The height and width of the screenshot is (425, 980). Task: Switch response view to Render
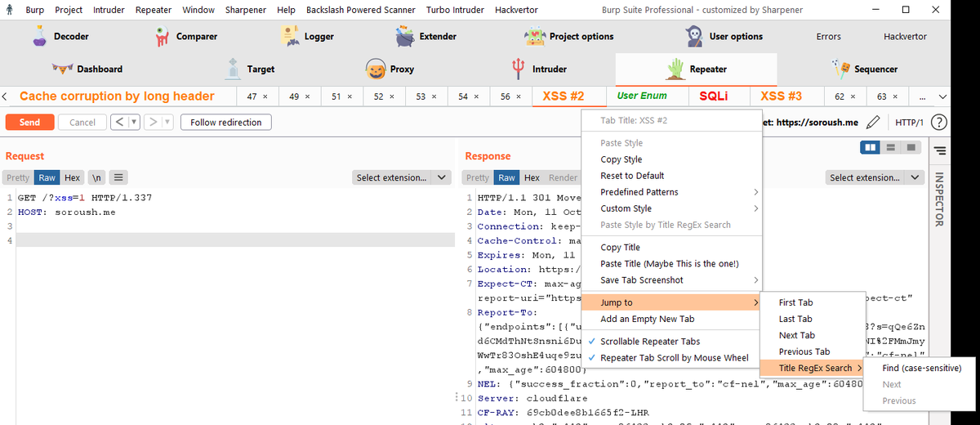point(563,177)
